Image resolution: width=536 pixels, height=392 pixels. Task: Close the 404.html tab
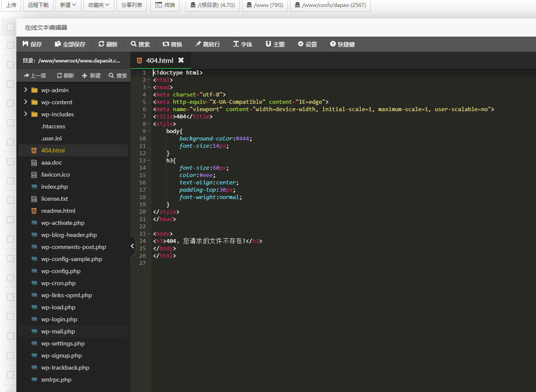(181, 60)
